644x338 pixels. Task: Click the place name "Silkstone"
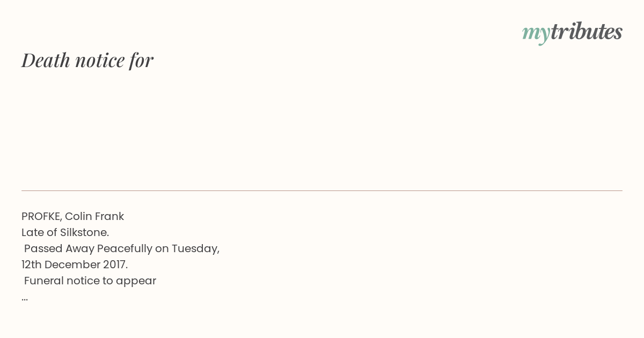tap(84, 233)
